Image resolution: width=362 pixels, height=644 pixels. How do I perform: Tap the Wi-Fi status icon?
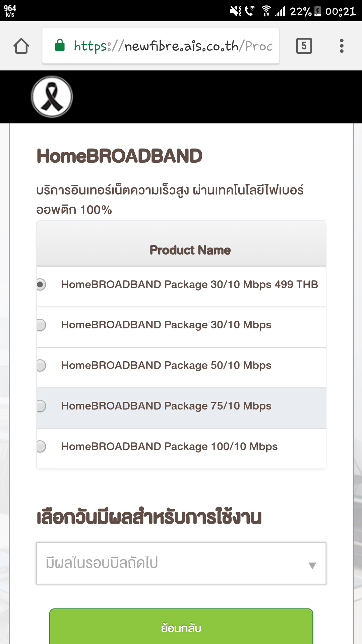(266, 11)
